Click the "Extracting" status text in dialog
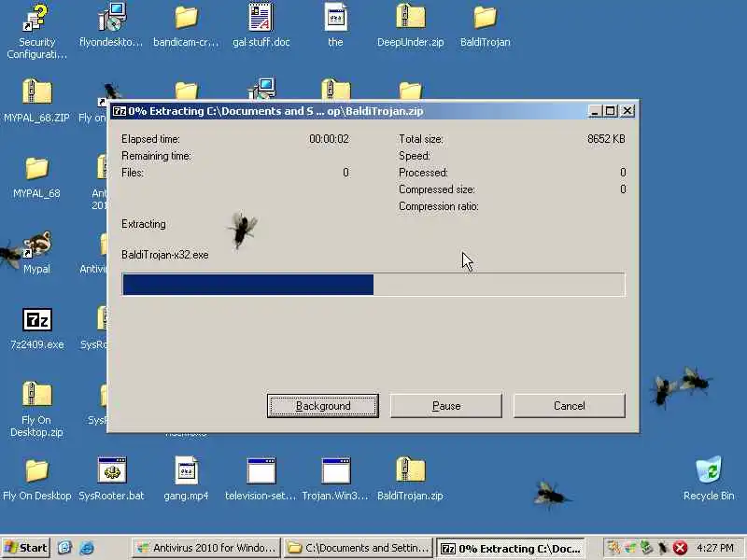This screenshot has height=560, width=747. (144, 224)
